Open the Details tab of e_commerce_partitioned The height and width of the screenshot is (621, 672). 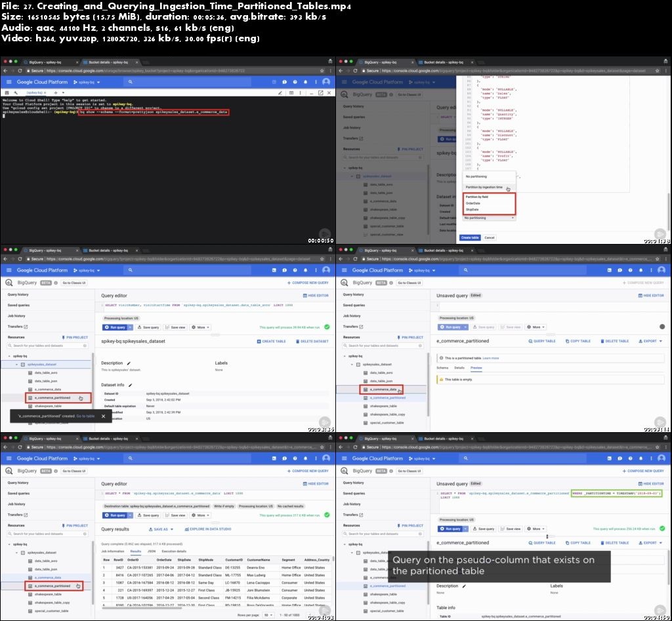click(459, 368)
